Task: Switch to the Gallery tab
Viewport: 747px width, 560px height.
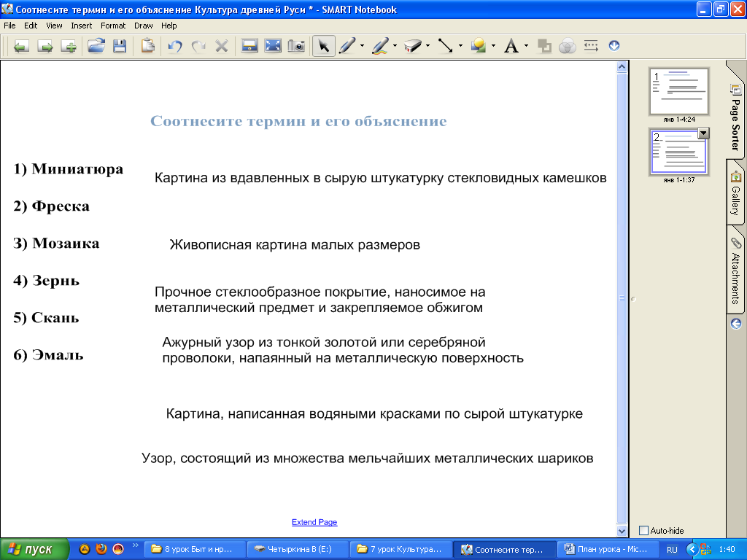Action: [735, 192]
